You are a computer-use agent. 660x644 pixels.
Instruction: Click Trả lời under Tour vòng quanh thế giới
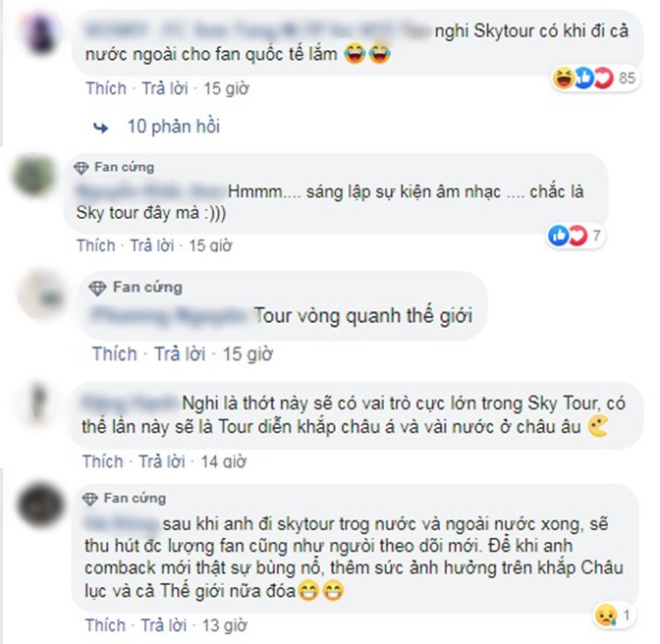pos(180,353)
